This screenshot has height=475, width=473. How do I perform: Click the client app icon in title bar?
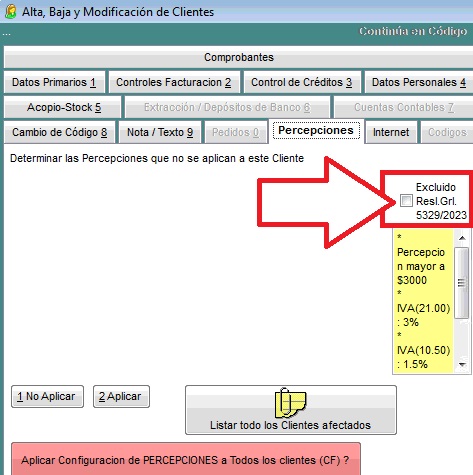pyautogui.click(x=11, y=12)
